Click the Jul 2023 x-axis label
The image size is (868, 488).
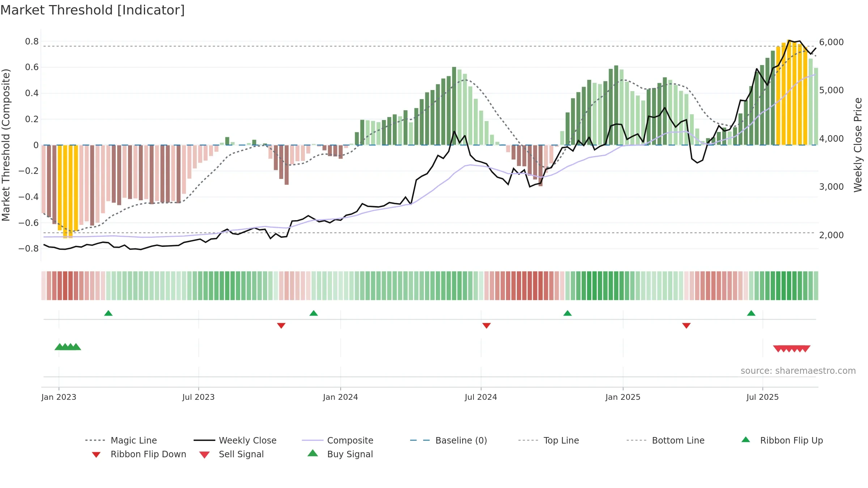[x=199, y=397]
